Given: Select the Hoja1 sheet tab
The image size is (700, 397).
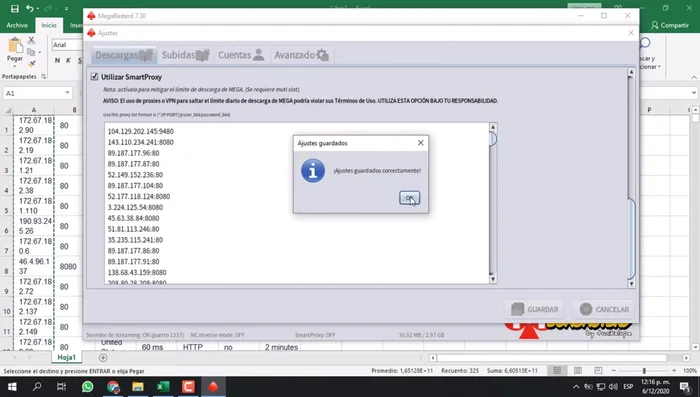Looking at the screenshot, I should pos(67,357).
